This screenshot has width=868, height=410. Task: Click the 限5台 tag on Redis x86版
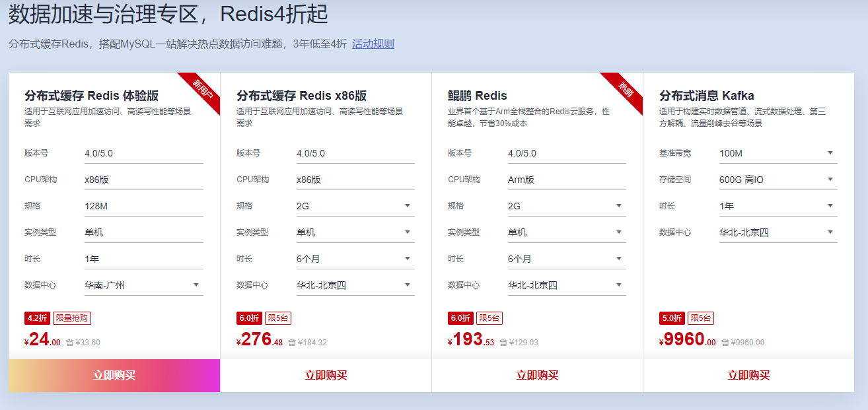pyautogui.click(x=278, y=318)
